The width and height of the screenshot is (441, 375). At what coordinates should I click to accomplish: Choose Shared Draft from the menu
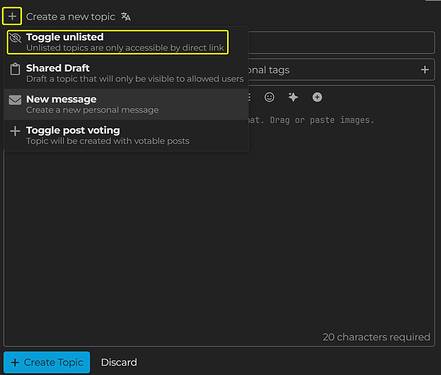coord(126,73)
